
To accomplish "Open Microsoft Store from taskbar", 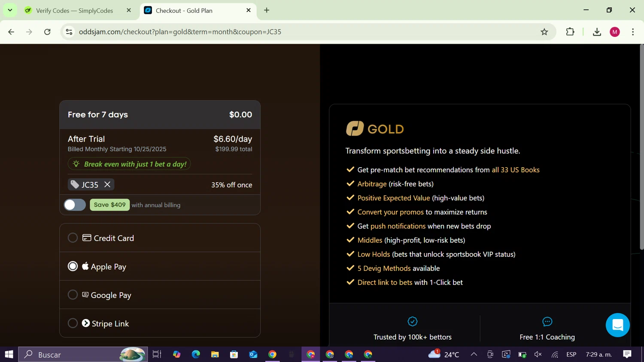I will click(x=234, y=354).
